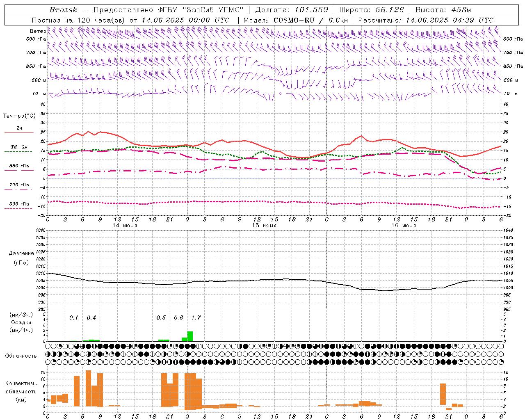Click the tallest green precipitation bar

[190, 336]
